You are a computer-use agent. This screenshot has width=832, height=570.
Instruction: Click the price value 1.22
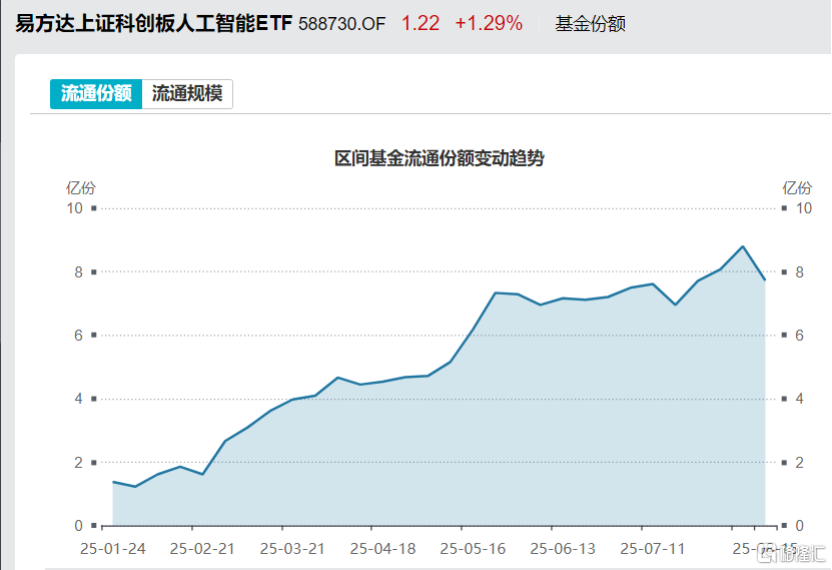(x=420, y=23)
